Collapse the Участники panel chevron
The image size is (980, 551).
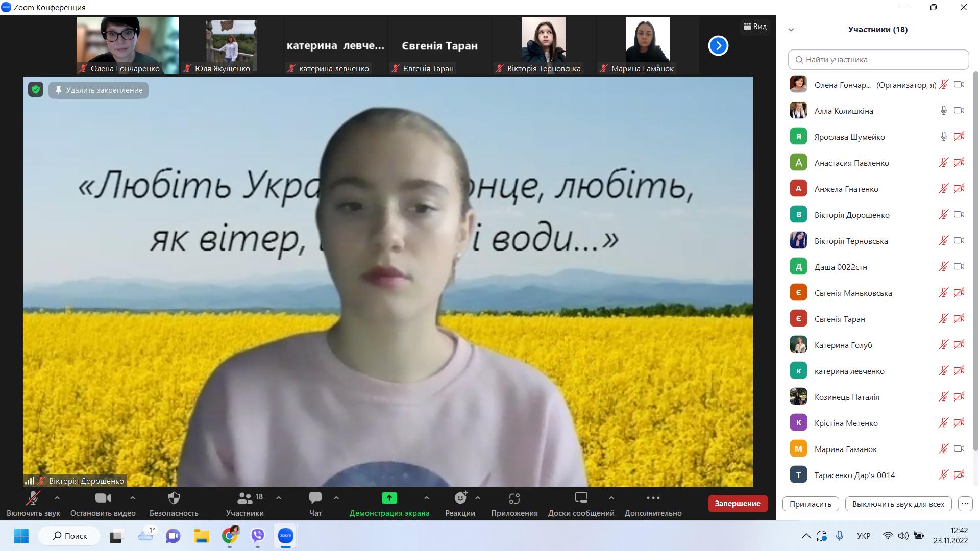click(791, 30)
